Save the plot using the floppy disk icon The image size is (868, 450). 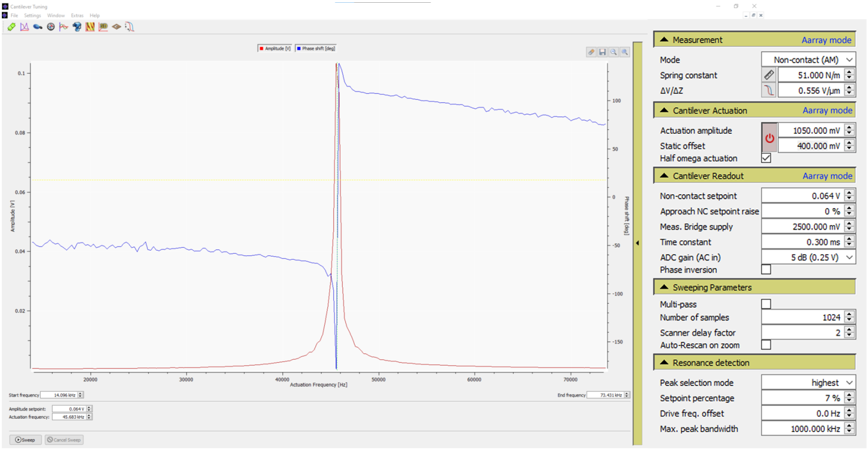coord(603,52)
